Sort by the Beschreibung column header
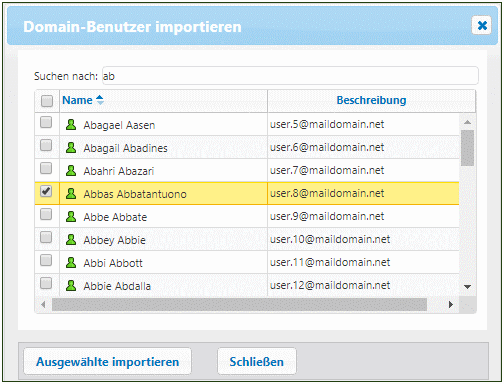This screenshot has width=504, height=384. 371,100
